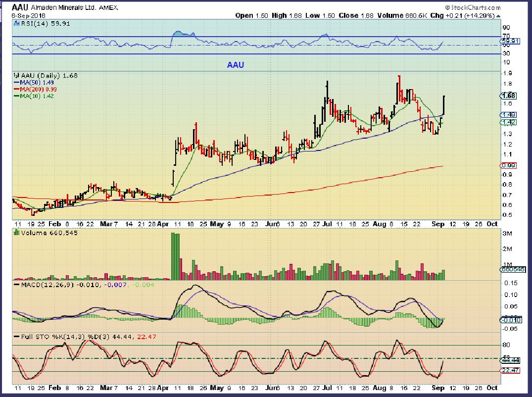The height and width of the screenshot is (397, 532).
Task: Click the 1.68 last price tag
Action: click(509, 96)
